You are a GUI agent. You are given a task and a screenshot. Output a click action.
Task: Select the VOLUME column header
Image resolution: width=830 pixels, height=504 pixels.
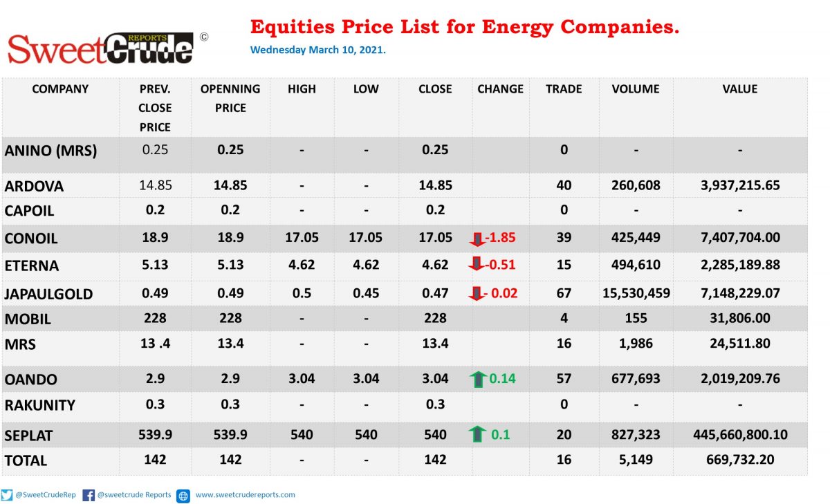click(x=636, y=89)
